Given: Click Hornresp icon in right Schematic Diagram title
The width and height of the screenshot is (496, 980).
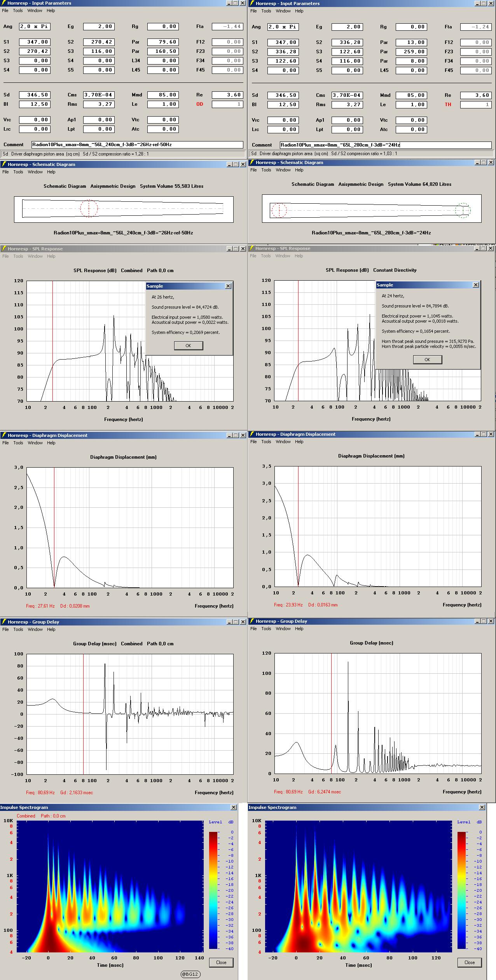Looking at the screenshot, I should (x=251, y=162).
